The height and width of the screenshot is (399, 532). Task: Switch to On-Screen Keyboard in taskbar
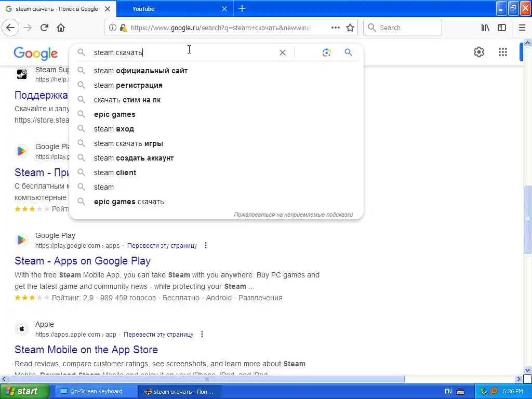point(96,392)
